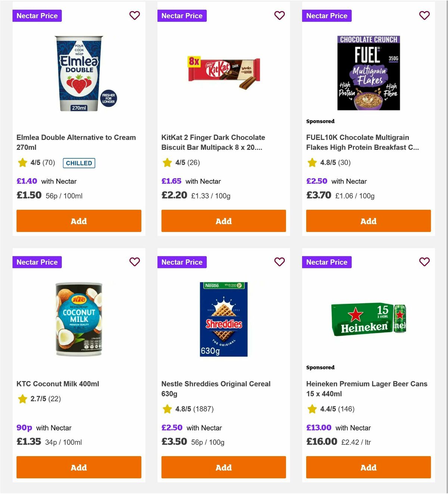Favourite Heineken beer cans with heart icon
This screenshot has height=494, width=448.
point(424,262)
